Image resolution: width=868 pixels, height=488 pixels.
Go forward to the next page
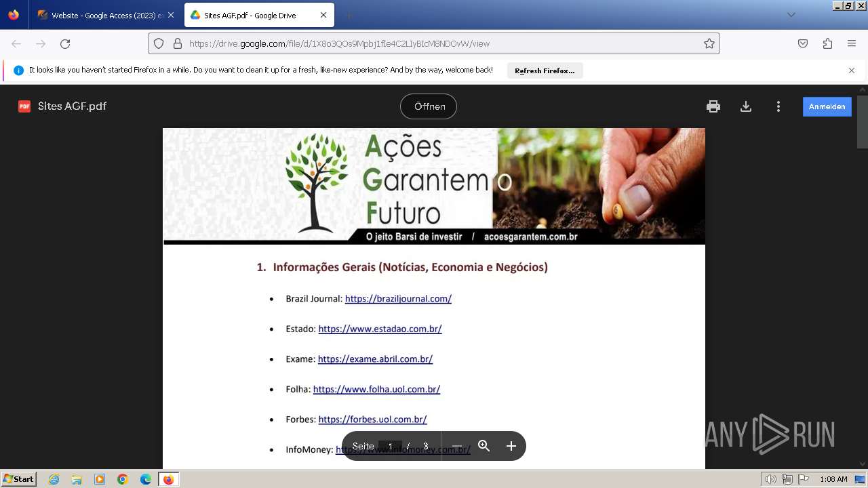tap(41, 43)
